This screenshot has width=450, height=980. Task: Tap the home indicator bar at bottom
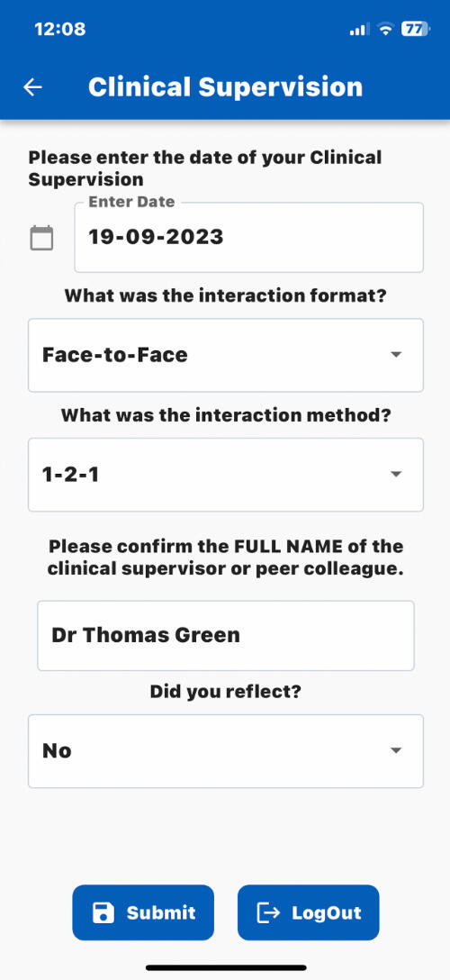coord(226,967)
